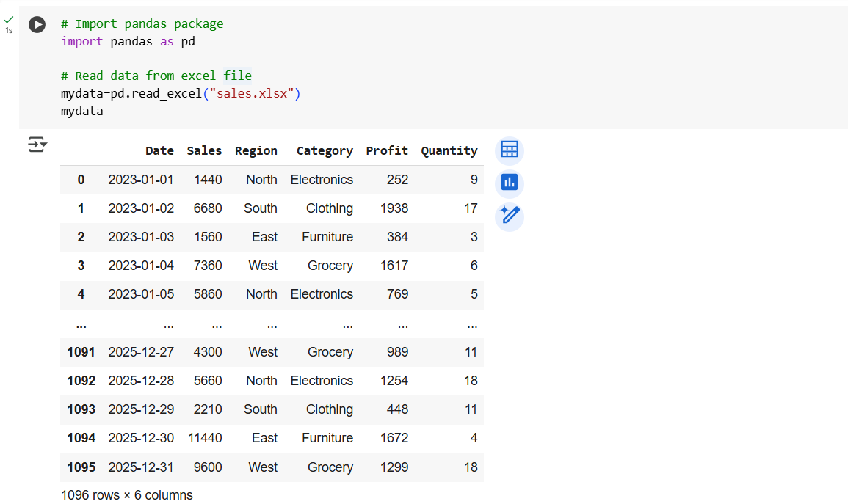Expand the collapsed ellipsis rows in the table

(81, 323)
